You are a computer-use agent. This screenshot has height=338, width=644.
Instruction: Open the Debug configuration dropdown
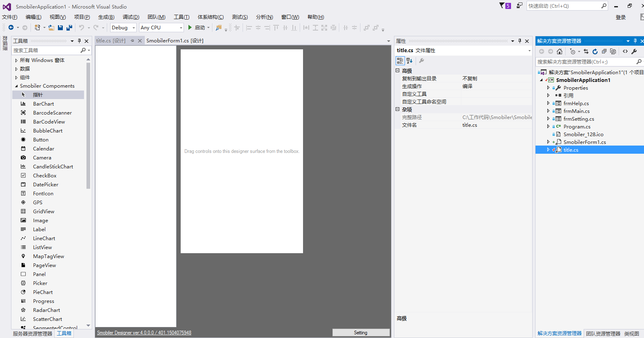pos(133,28)
